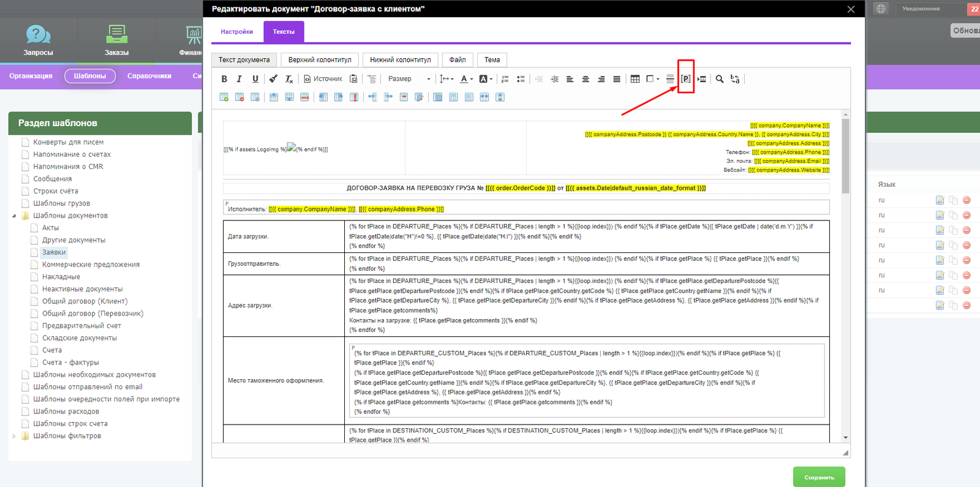Collapse the Шаблоны документов tree node
Image resolution: width=980 pixels, height=487 pixels.
click(x=14, y=216)
